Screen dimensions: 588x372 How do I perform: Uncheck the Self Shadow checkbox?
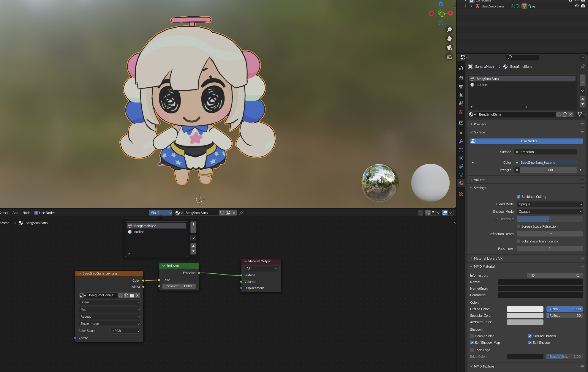[530, 343]
